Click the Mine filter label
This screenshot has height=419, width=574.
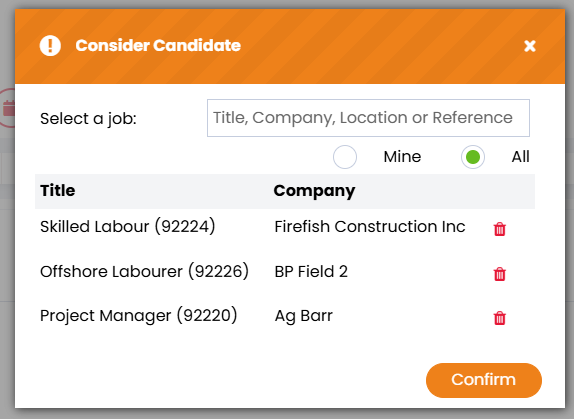coord(402,157)
